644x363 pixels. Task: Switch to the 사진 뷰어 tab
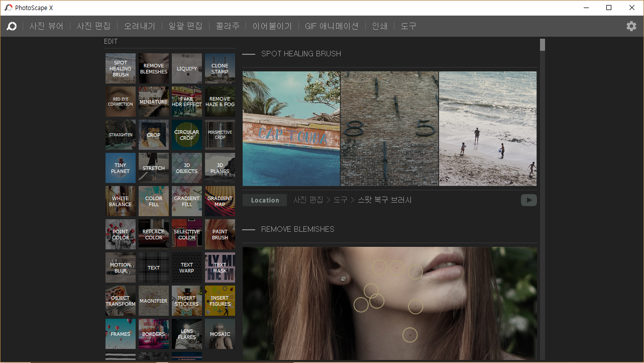tap(46, 26)
